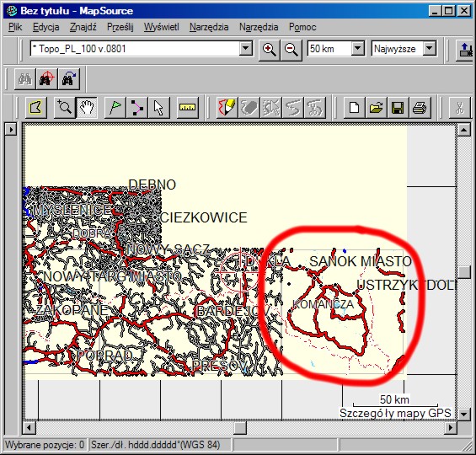This screenshot has width=476, height=455.
Task: Open the Edycja menu
Action: tap(45, 27)
